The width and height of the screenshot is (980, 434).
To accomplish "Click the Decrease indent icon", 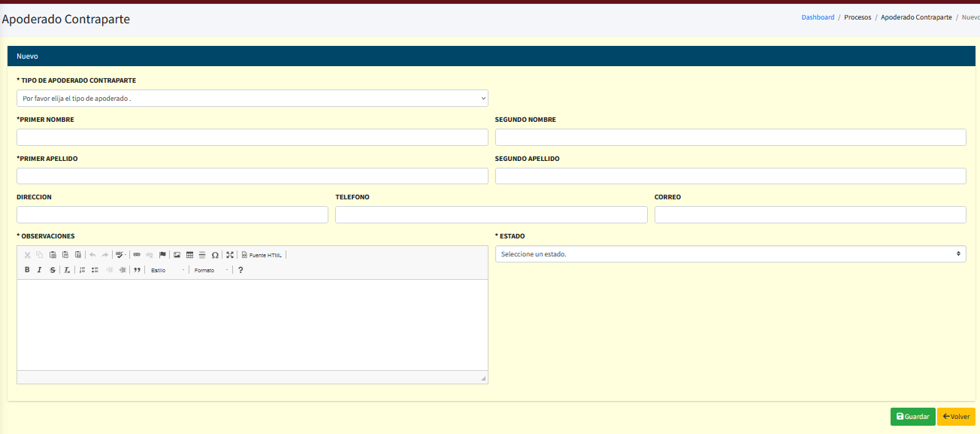I will 110,270.
